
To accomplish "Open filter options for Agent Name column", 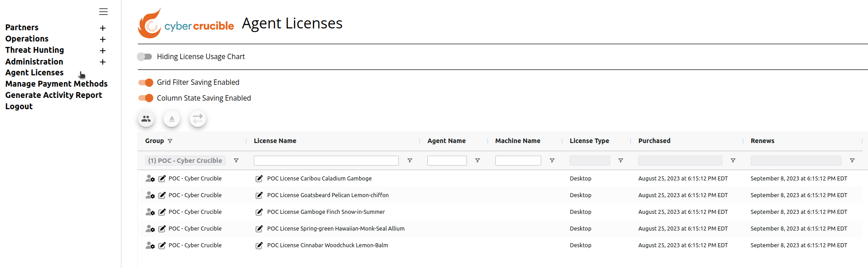I will tap(478, 161).
